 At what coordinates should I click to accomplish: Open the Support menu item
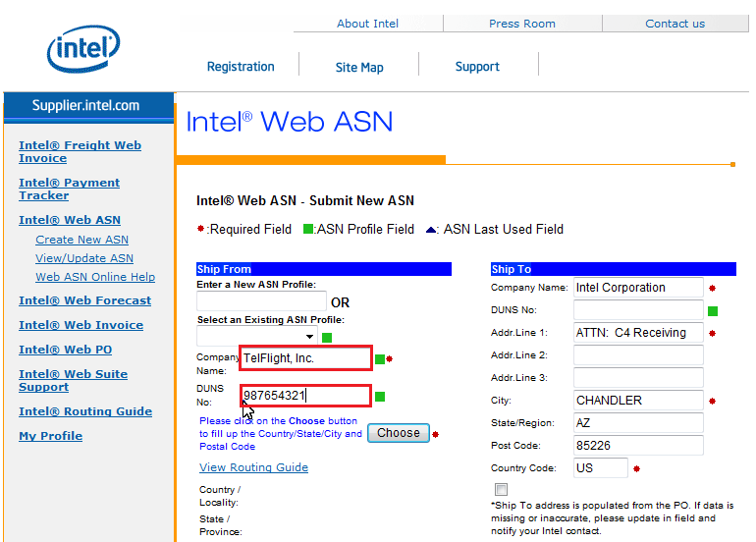coord(477,67)
